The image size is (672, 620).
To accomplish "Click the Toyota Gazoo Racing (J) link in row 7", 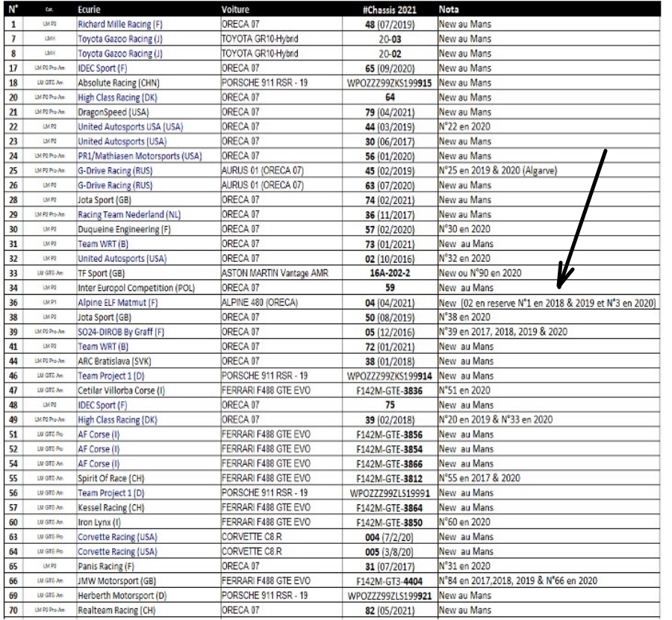I will [120, 39].
